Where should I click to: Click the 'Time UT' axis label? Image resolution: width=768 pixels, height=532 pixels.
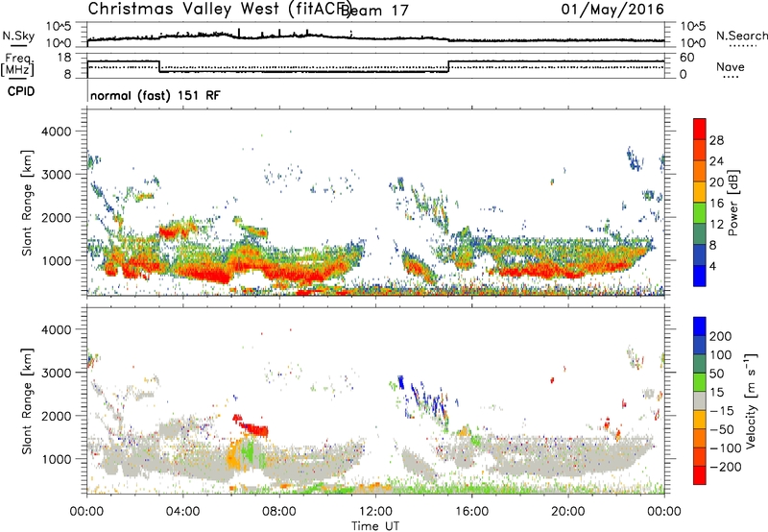click(375, 525)
